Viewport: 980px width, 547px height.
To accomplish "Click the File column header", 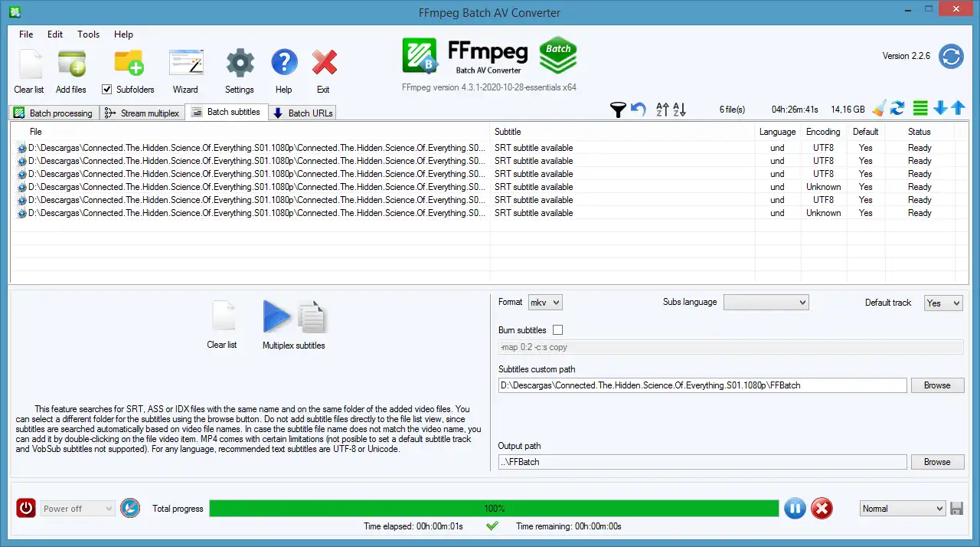I will (x=250, y=132).
